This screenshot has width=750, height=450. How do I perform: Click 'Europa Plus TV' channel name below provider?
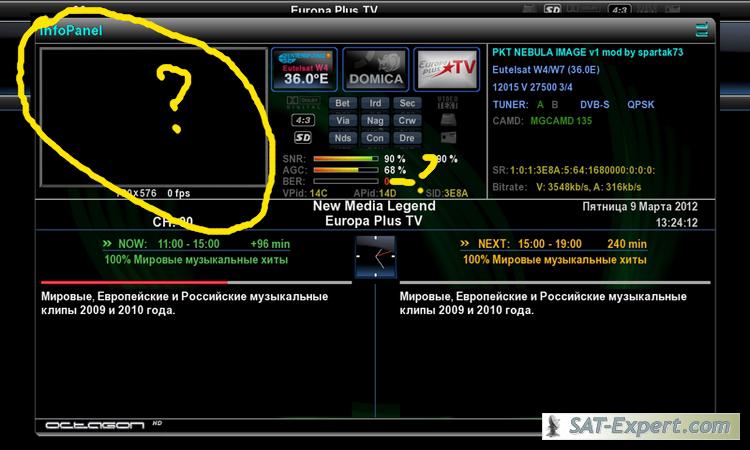coord(374,221)
